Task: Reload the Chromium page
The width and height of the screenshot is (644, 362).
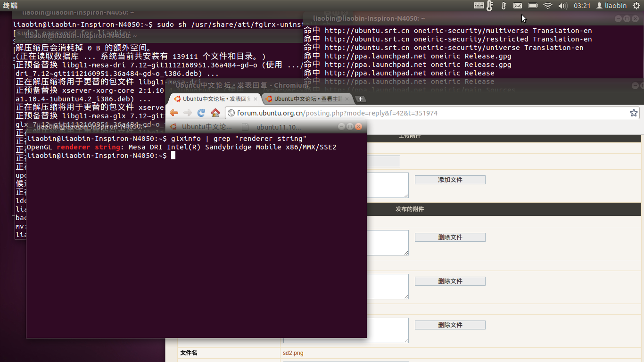Action: (x=201, y=113)
